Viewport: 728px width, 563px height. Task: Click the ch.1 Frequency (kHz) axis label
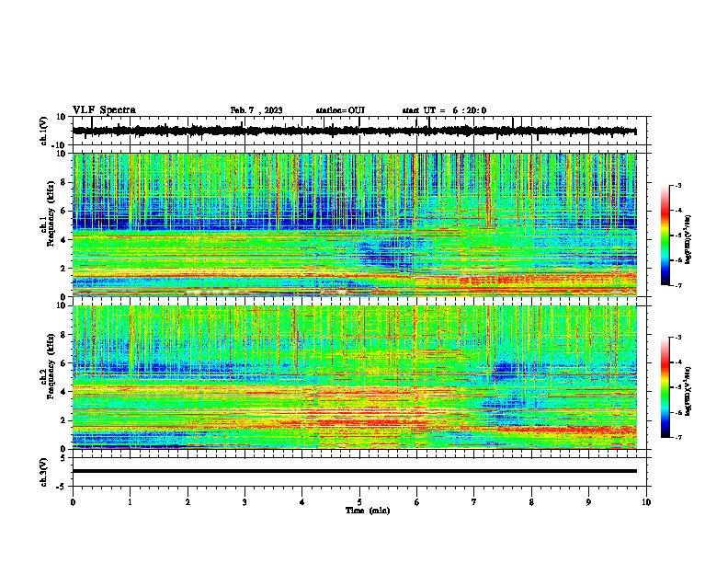pyautogui.click(x=48, y=214)
